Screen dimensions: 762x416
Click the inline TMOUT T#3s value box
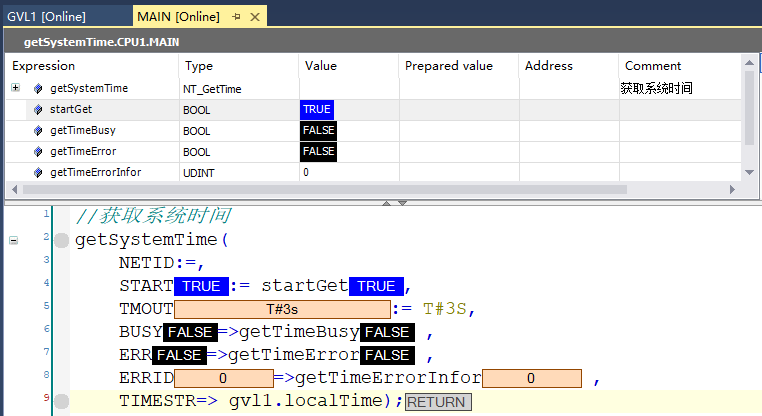coord(282,310)
